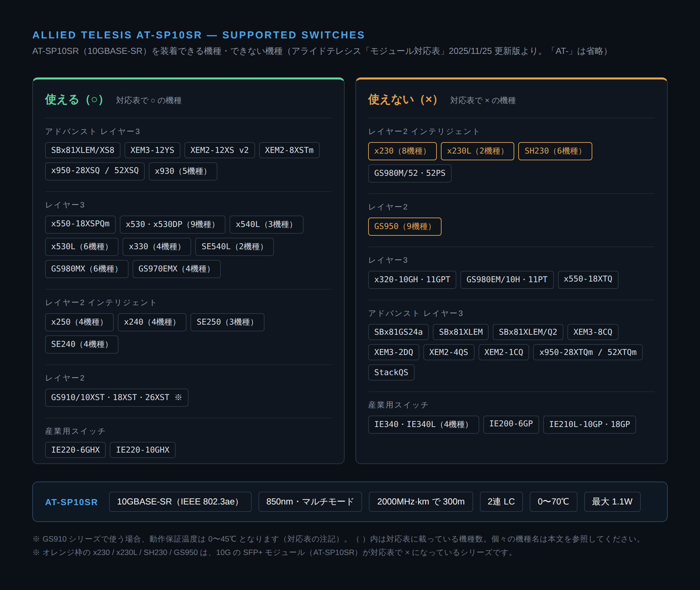This screenshot has width=700, height=590.
Task: Click the orange SH230 (6機種) chip
Action: click(555, 151)
